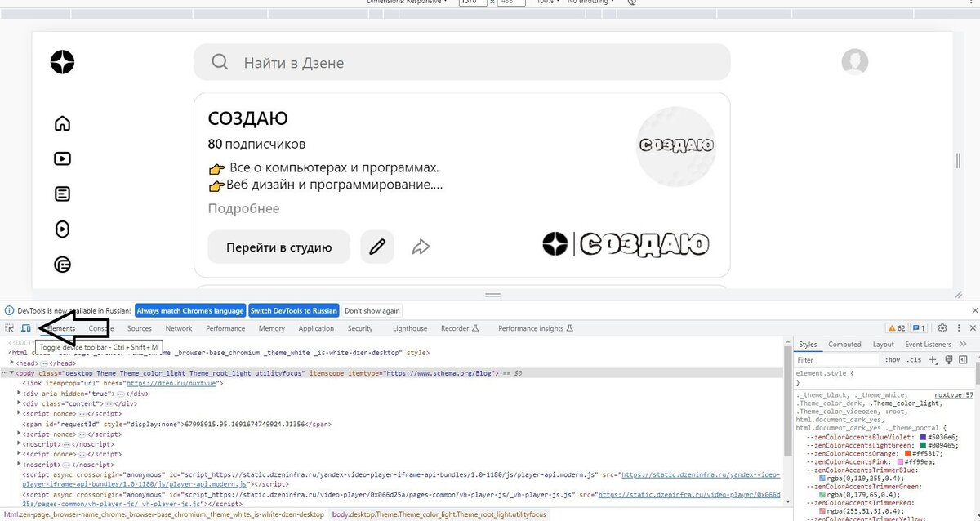
Task: Select the Event Listeners tab
Action: tap(928, 345)
